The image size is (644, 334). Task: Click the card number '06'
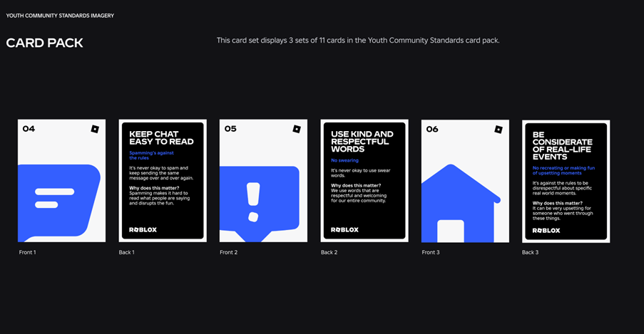(x=432, y=129)
